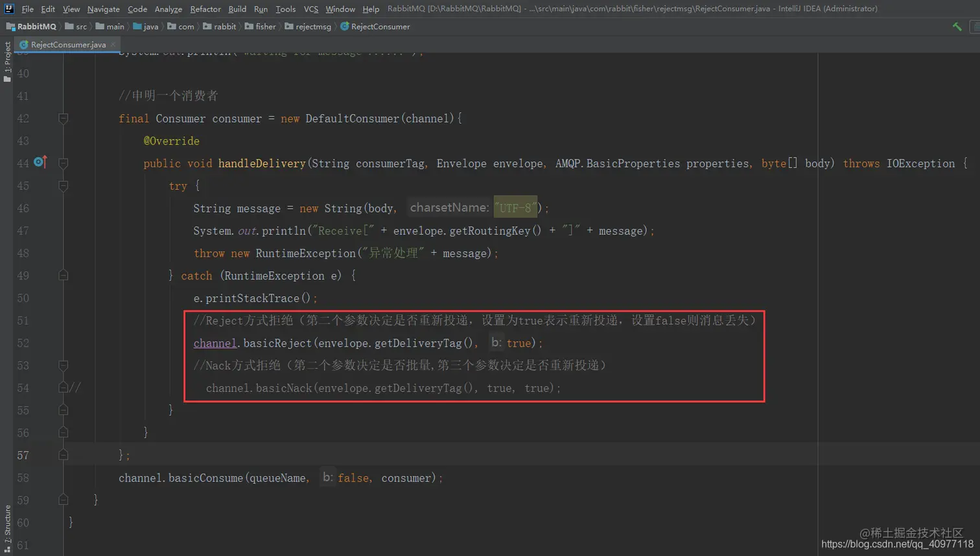Open the VCS menu

(x=311, y=9)
